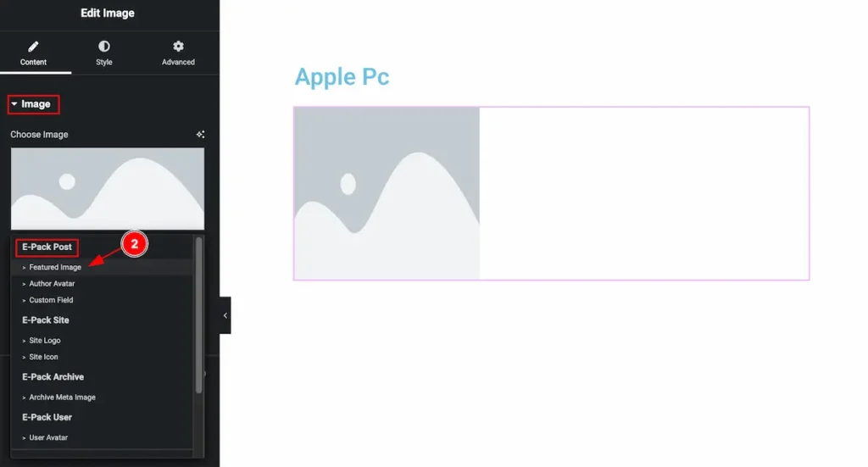Screen dimensions: 868x467
Task: Open the Advanced tab
Action: coord(178,53)
